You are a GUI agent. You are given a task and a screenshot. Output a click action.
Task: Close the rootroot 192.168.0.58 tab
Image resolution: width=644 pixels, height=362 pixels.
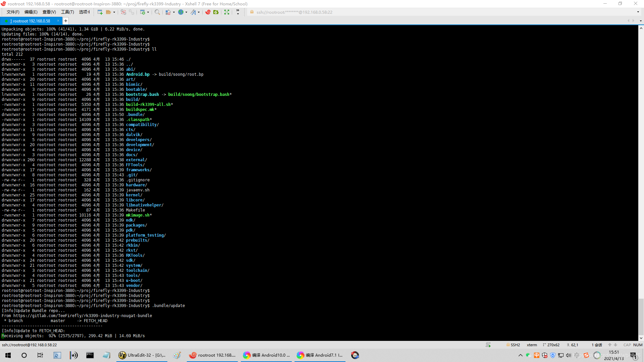[58, 21]
